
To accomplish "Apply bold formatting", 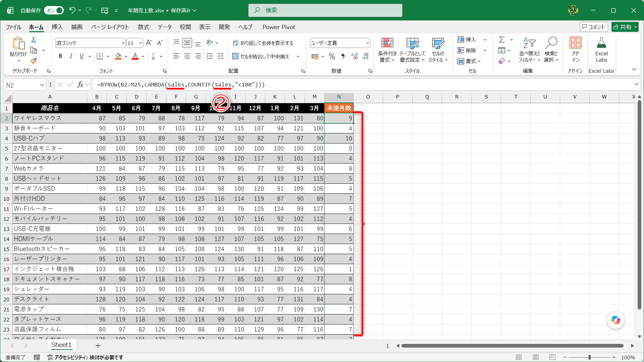I will click(60, 56).
